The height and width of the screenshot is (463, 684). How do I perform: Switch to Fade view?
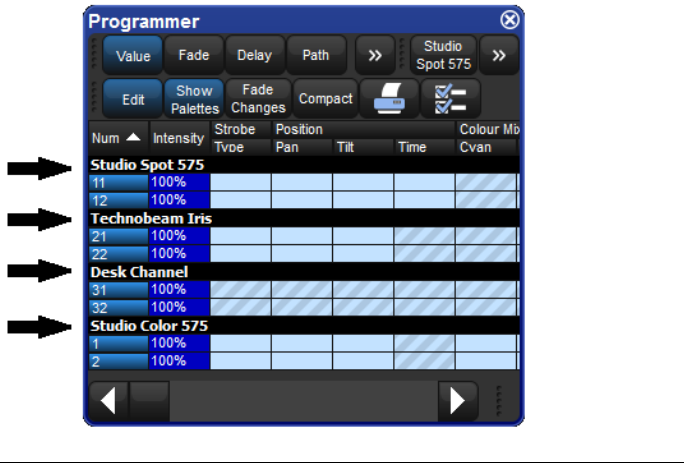pyautogui.click(x=194, y=55)
